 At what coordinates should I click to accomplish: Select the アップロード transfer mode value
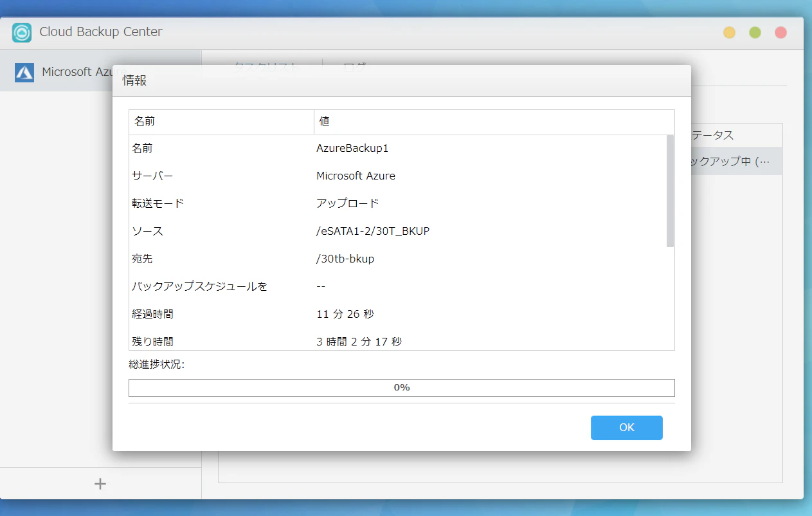pyautogui.click(x=347, y=203)
